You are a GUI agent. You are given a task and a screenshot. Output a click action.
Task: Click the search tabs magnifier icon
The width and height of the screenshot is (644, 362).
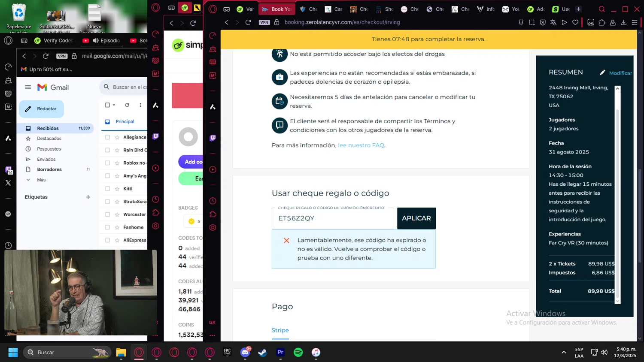[x=602, y=9]
